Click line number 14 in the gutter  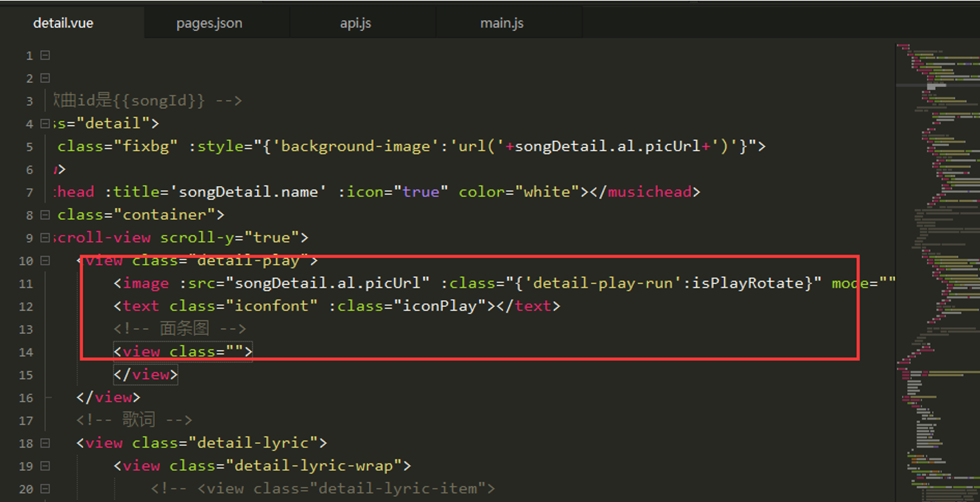point(26,352)
